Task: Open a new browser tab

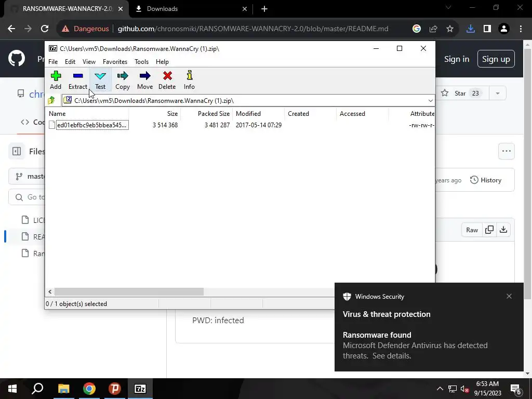Action: point(264,9)
